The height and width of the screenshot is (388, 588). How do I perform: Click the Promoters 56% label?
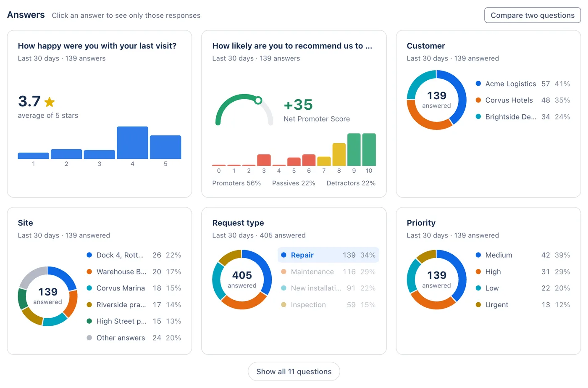[236, 183]
